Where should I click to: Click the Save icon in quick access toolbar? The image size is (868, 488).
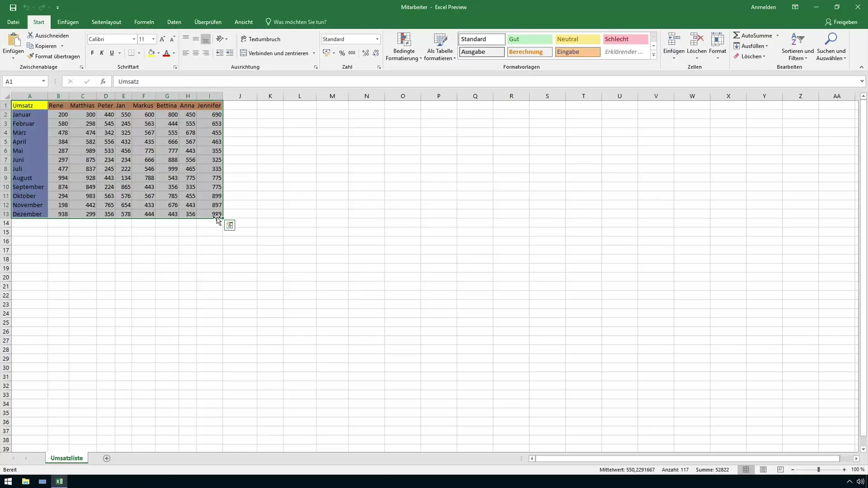pos(13,7)
